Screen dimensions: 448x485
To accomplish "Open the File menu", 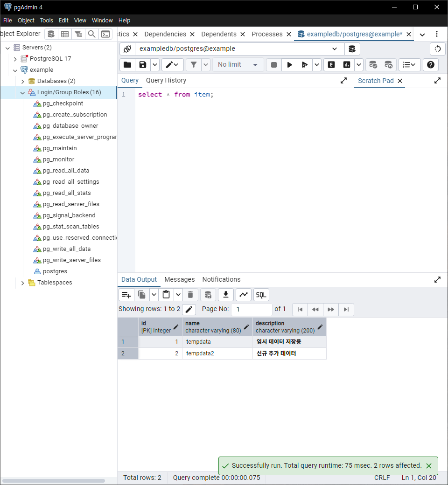I will click(x=7, y=21).
